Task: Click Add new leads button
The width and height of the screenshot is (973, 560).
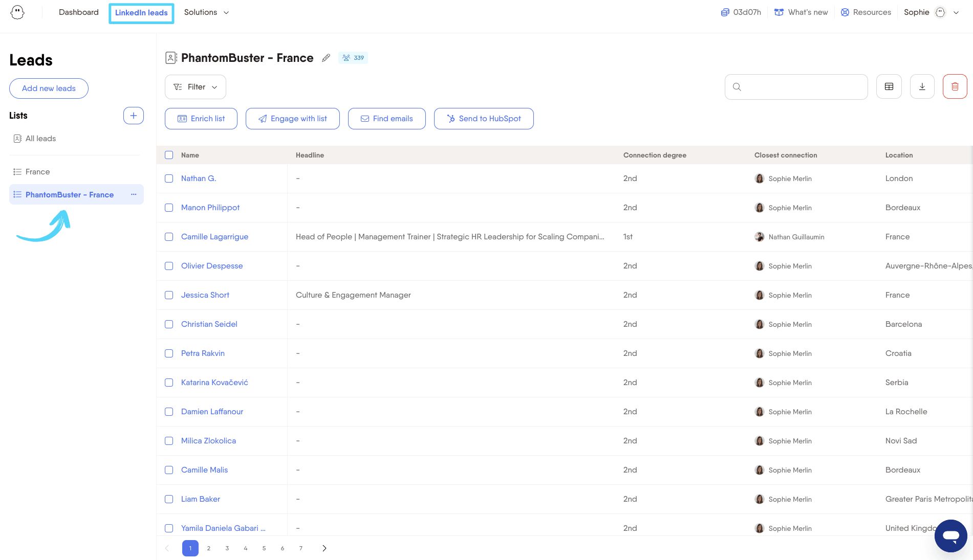Action: click(x=49, y=88)
